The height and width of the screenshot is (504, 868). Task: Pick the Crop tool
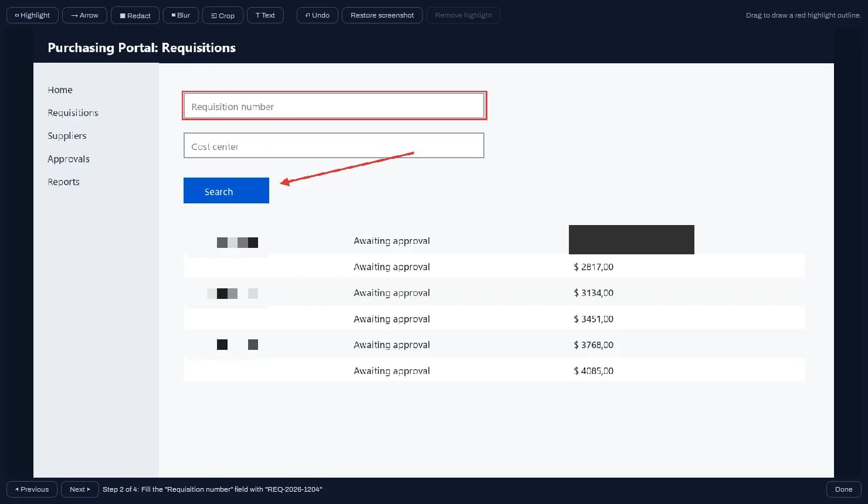[x=223, y=15]
